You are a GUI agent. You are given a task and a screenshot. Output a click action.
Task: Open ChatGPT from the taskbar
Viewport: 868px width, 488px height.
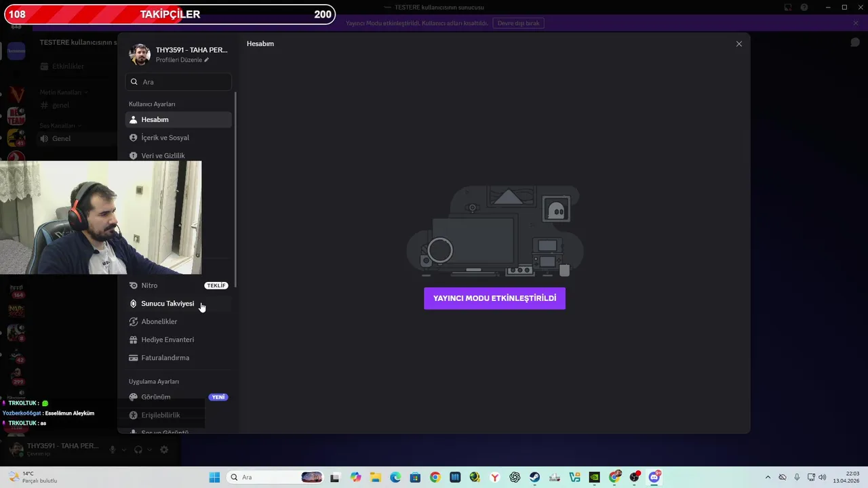coord(515,477)
